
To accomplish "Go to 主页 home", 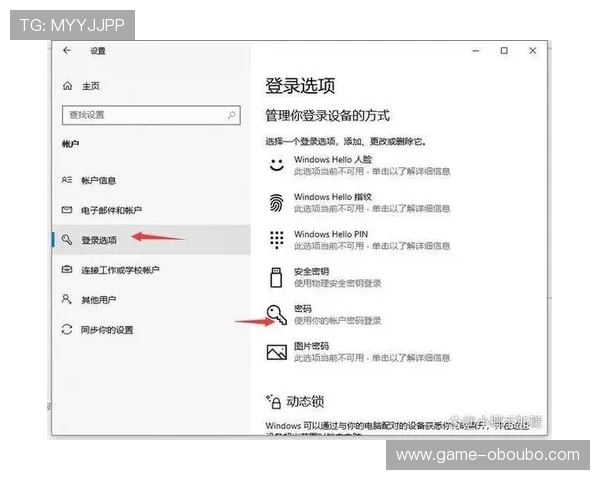I will [x=91, y=86].
